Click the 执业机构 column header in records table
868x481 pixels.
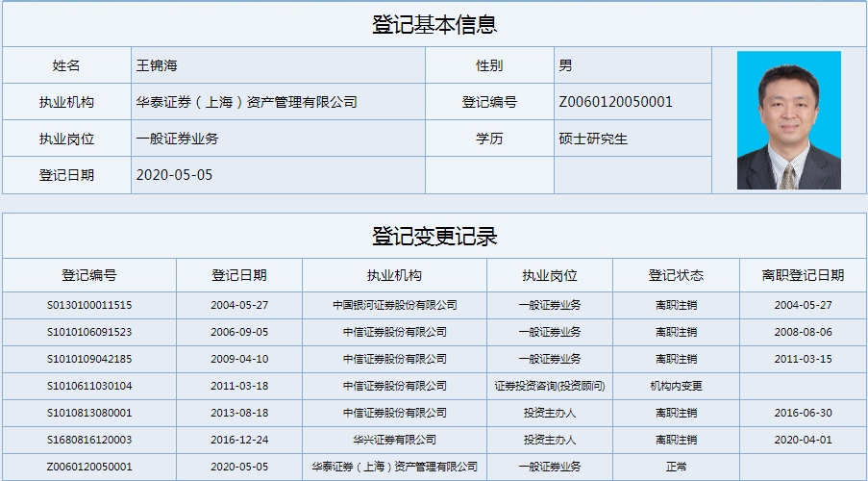click(x=394, y=275)
